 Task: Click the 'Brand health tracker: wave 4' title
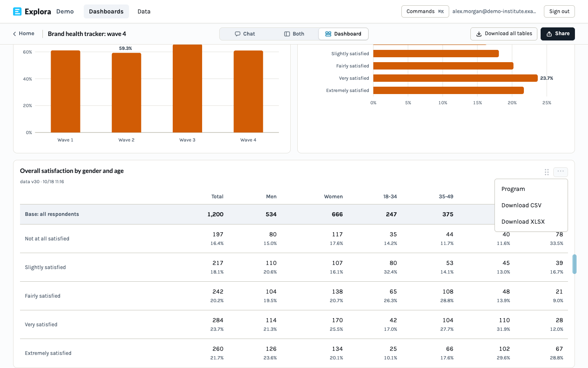tap(87, 34)
